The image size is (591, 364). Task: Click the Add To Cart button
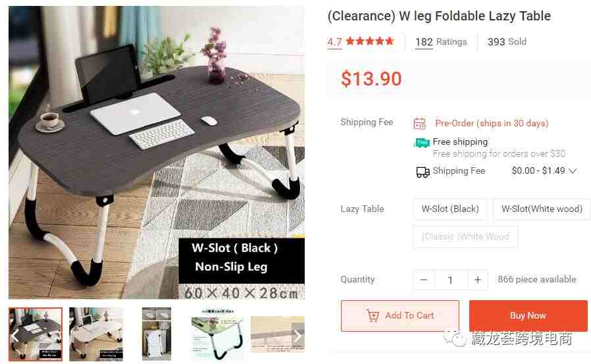point(400,316)
